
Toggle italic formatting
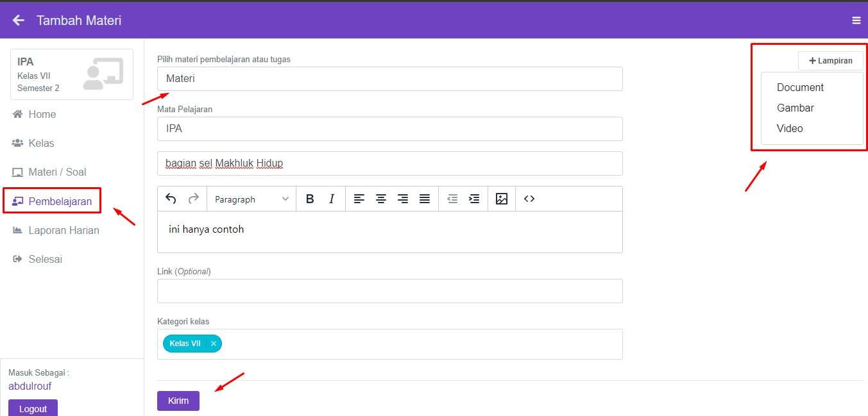coord(332,199)
